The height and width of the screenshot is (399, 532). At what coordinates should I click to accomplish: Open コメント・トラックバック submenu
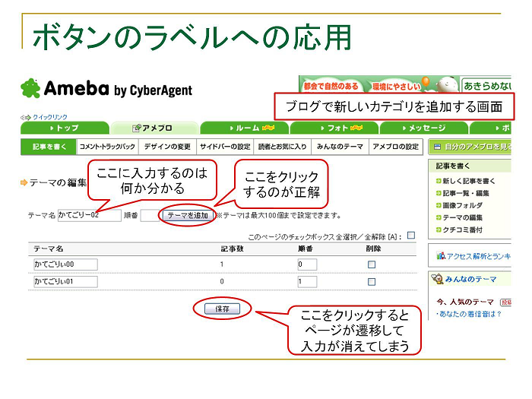point(107,147)
